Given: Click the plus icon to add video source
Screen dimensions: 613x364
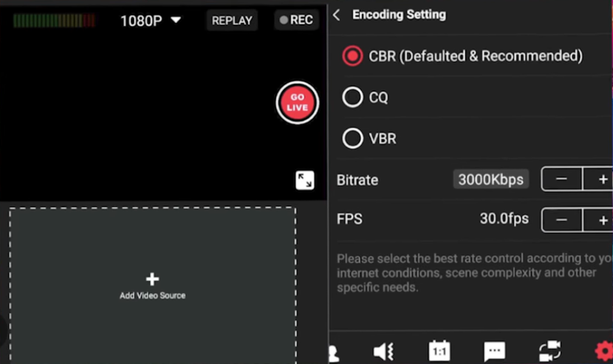Looking at the screenshot, I should point(152,279).
